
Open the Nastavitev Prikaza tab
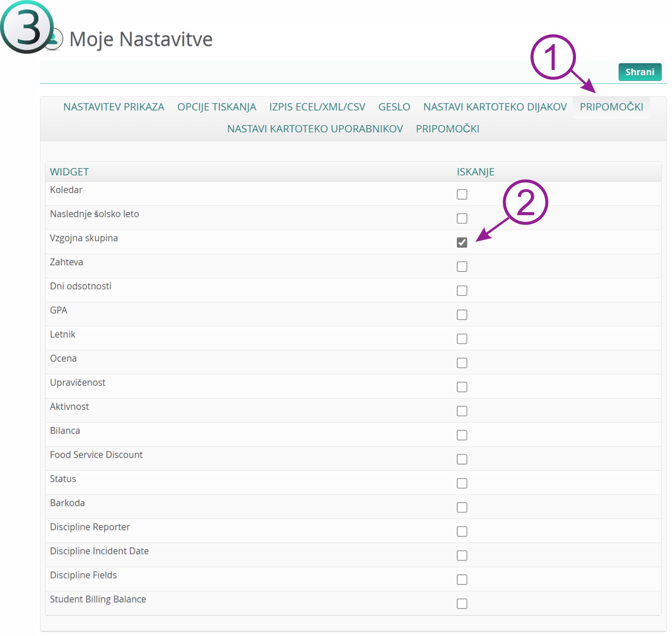pyautogui.click(x=114, y=107)
